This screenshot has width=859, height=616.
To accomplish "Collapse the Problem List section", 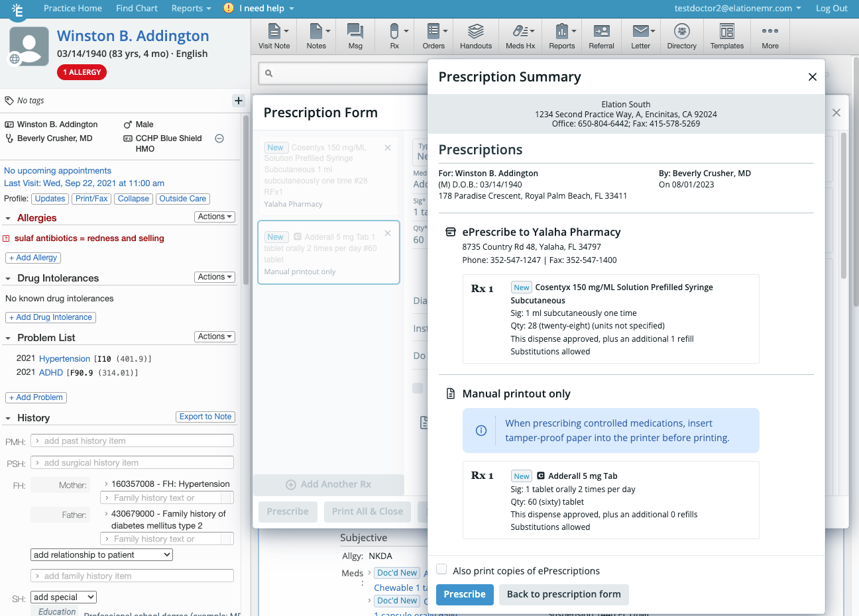I will click(8, 338).
